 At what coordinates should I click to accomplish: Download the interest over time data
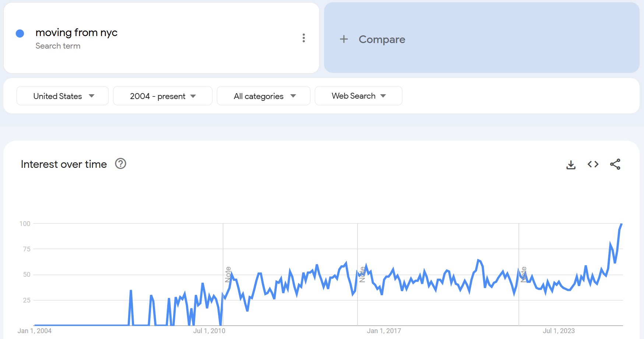click(x=571, y=165)
